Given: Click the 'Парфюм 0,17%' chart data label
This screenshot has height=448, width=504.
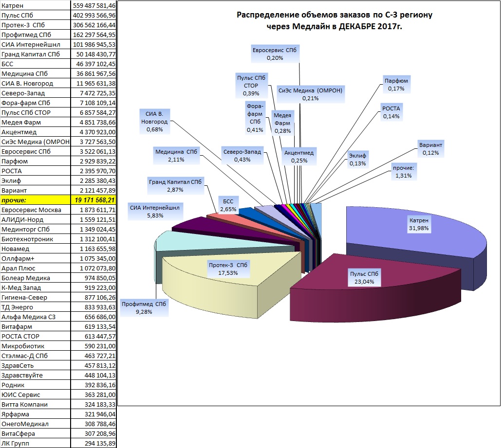Looking at the screenshot, I should point(396,85).
